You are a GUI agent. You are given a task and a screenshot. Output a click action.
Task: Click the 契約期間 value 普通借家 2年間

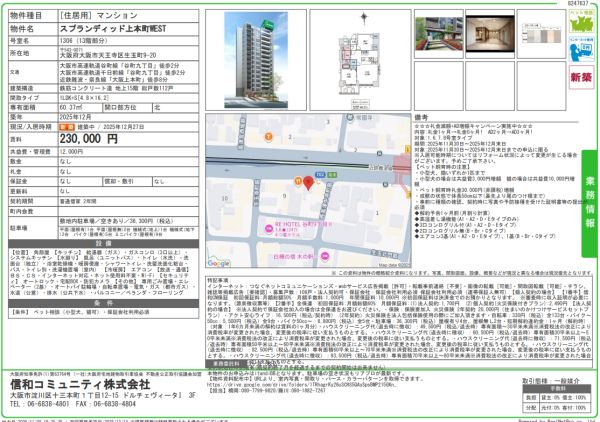pyautogui.click(x=78, y=201)
